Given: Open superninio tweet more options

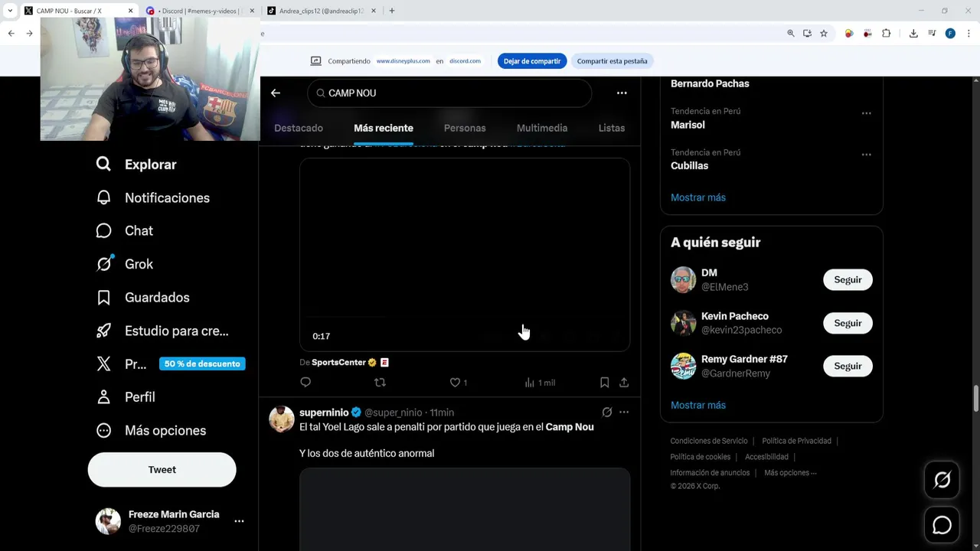Looking at the screenshot, I should (x=624, y=412).
